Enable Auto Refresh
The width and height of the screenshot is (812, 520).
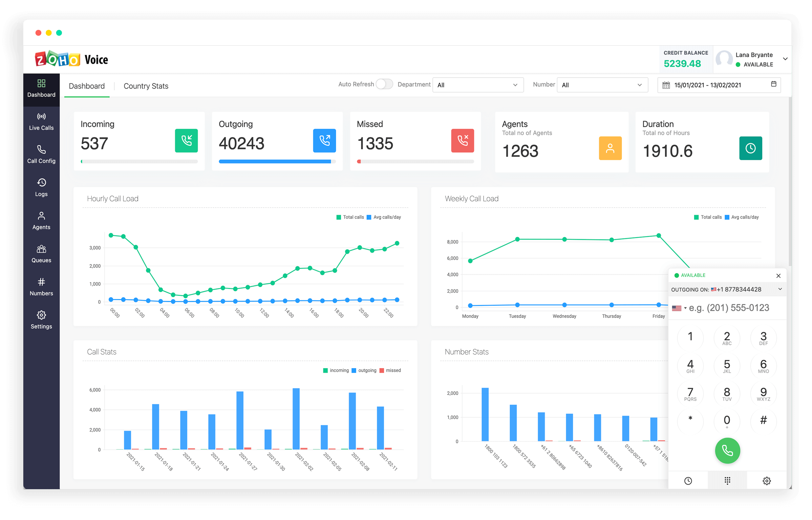(x=384, y=84)
